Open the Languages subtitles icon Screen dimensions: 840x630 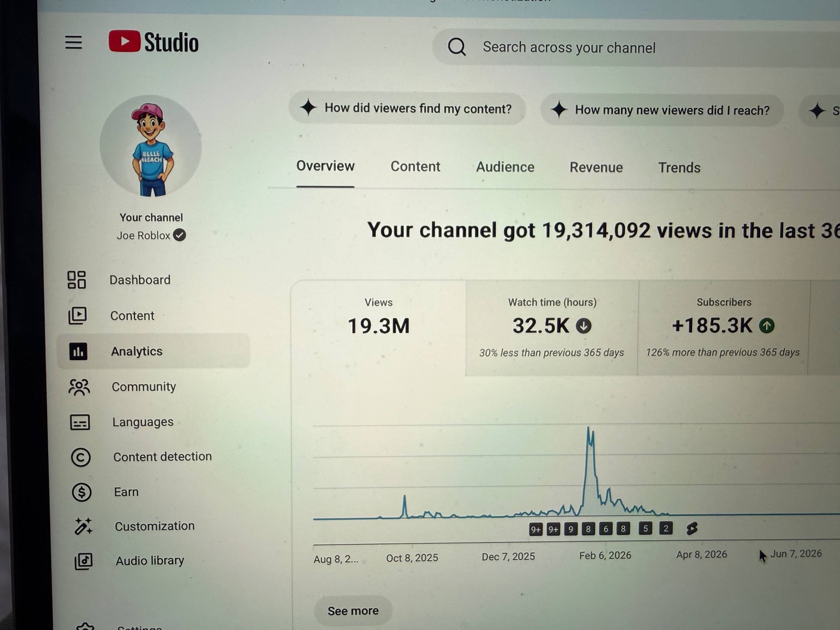tap(80, 422)
